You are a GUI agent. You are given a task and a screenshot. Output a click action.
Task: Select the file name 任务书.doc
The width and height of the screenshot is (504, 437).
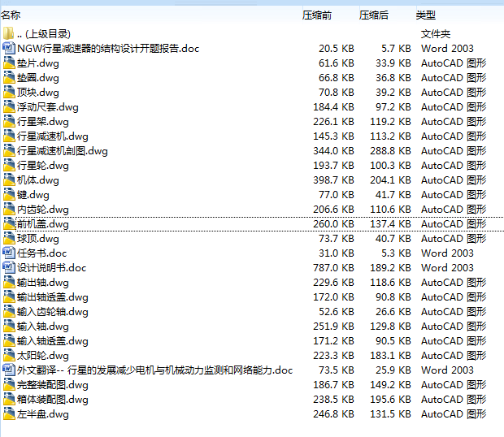[41, 253]
